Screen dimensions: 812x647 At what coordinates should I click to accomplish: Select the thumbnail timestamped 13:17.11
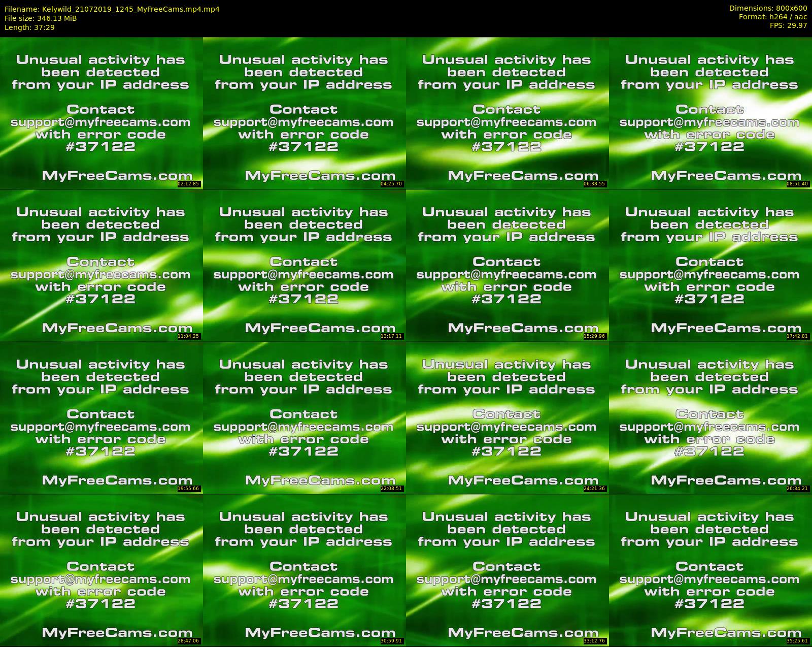click(x=304, y=265)
